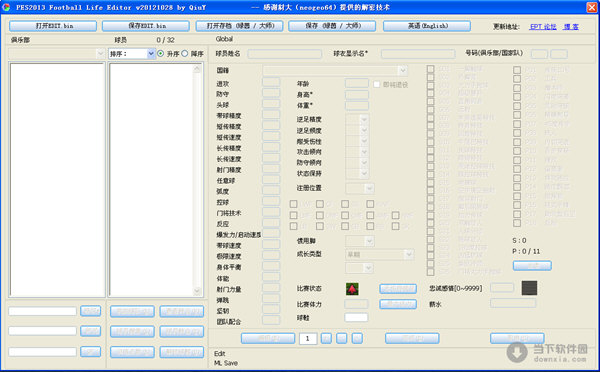The image size is (600, 372).
Task: Click the Global label
Action: coord(224,39)
